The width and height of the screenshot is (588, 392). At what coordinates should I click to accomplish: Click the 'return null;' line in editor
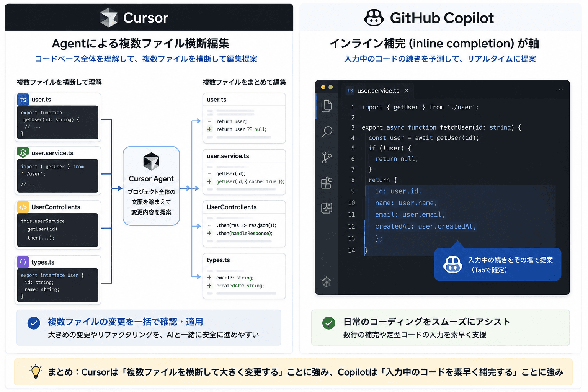pos(397,159)
